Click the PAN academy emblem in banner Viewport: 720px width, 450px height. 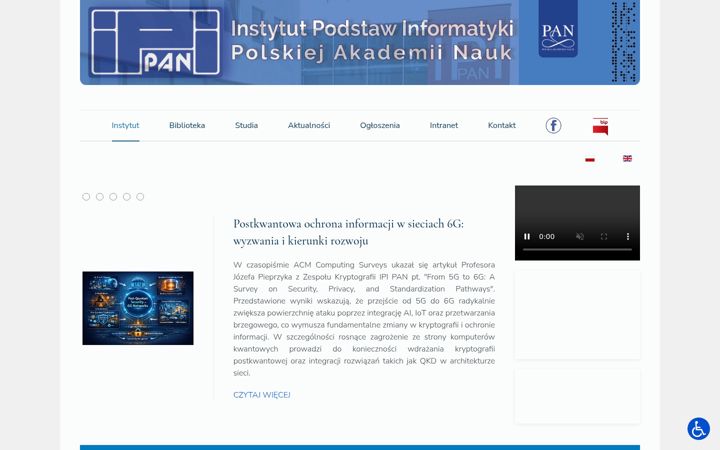tap(558, 28)
